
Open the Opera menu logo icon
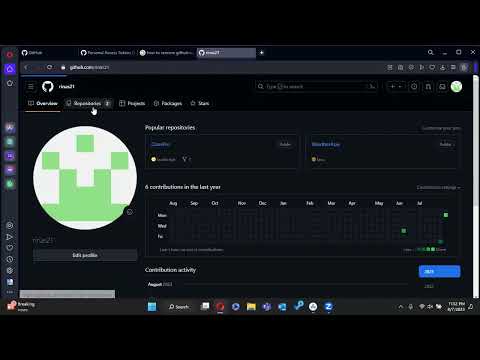coord(10,54)
